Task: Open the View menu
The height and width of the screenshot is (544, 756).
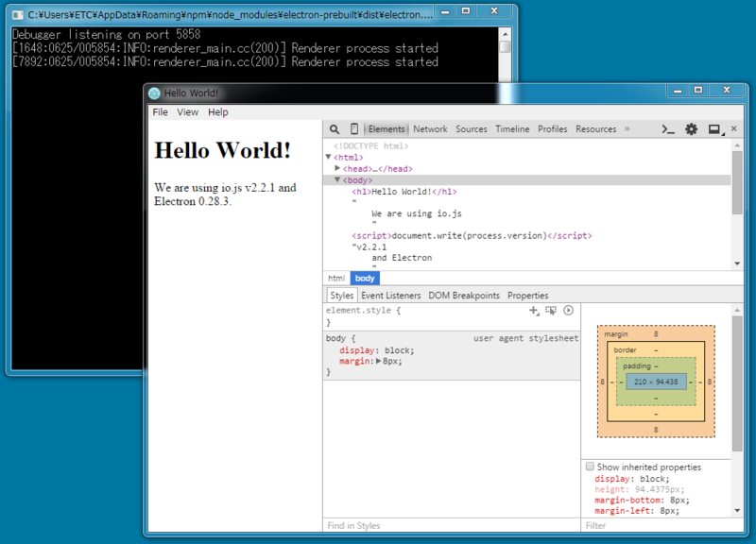Action: click(187, 112)
